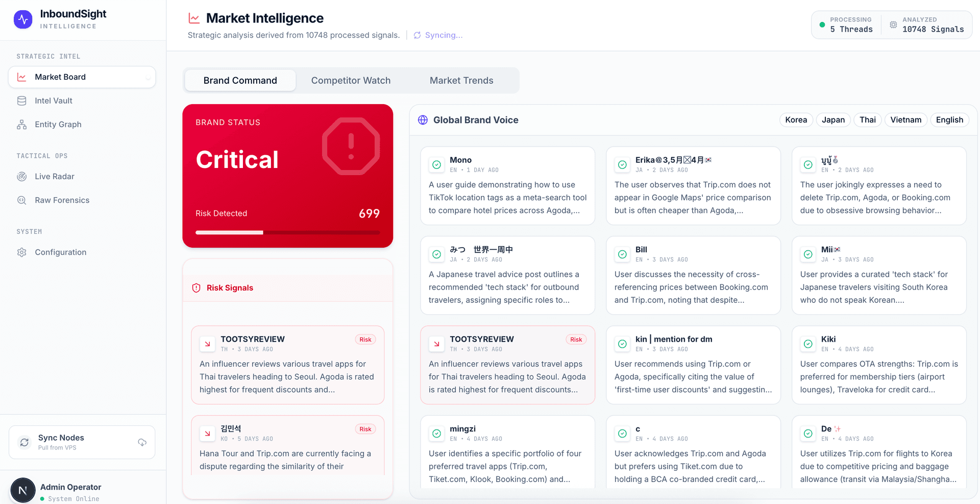Viewport: 980px width, 504px height.
Task: Click the Risk Signals shield icon
Action: coord(196,288)
